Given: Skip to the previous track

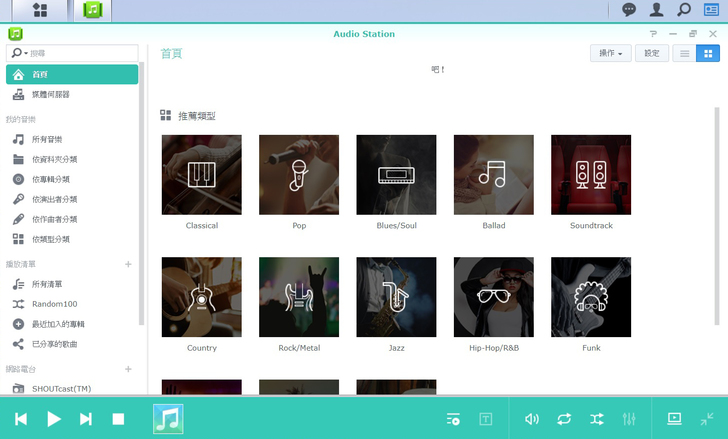Looking at the screenshot, I should click(21, 419).
